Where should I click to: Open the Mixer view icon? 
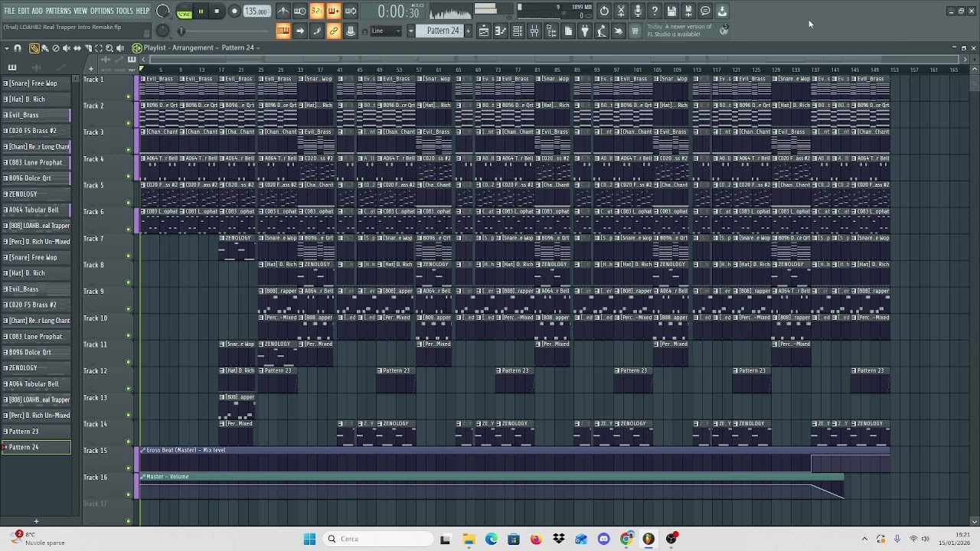click(x=534, y=31)
